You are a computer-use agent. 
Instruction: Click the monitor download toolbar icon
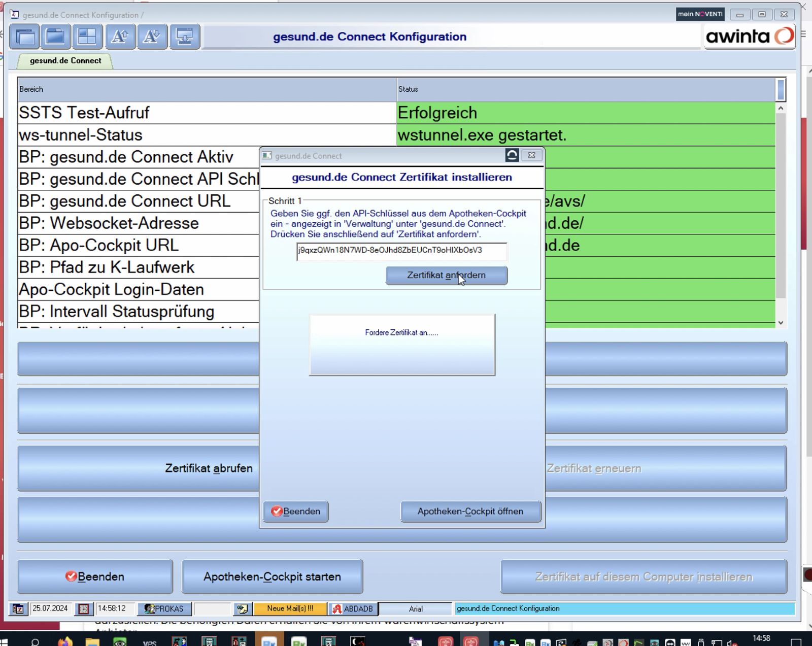click(x=185, y=37)
